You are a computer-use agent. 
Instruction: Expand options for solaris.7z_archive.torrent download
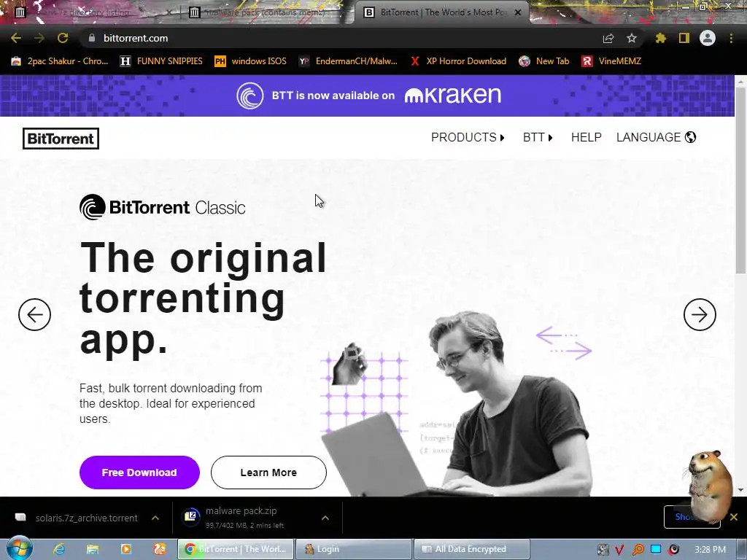click(x=155, y=518)
